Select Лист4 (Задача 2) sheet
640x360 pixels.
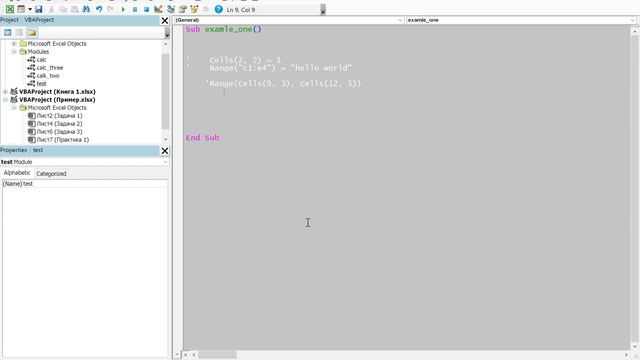pos(59,124)
